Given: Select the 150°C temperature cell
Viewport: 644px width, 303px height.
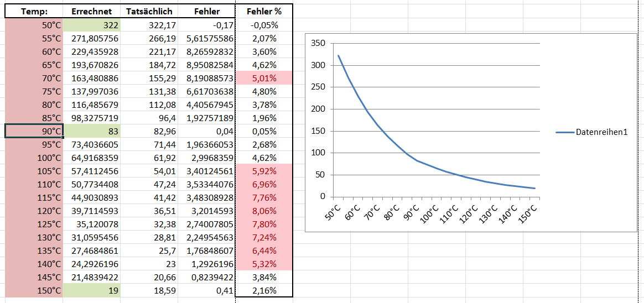Looking at the screenshot, I should (x=33, y=290).
